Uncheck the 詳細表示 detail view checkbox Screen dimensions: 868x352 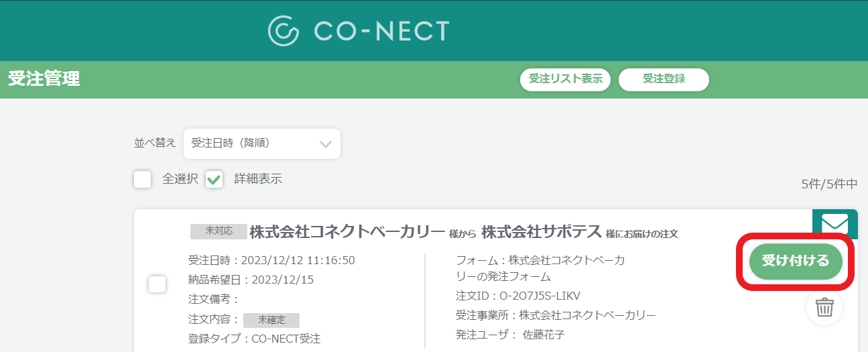point(214,179)
